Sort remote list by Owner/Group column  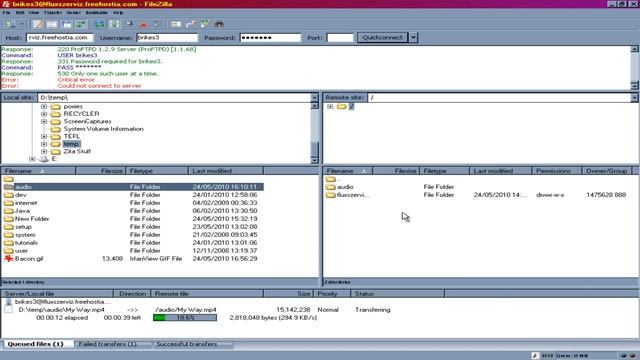[x=607, y=171]
